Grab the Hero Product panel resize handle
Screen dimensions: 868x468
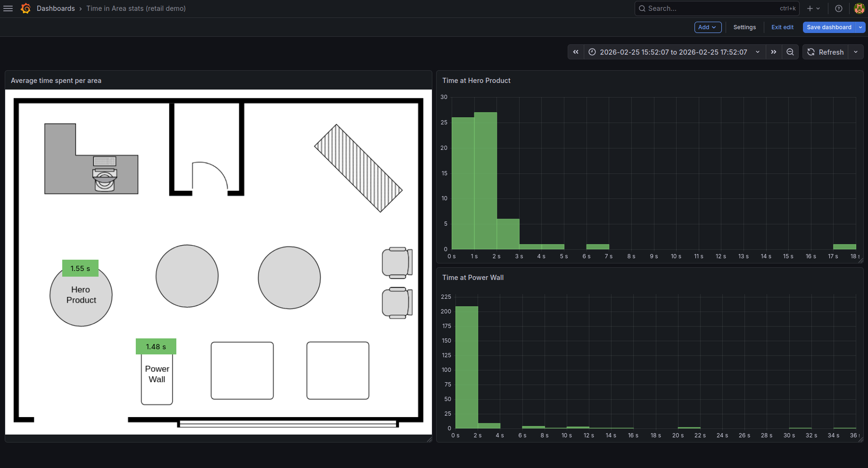coord(860,260)
